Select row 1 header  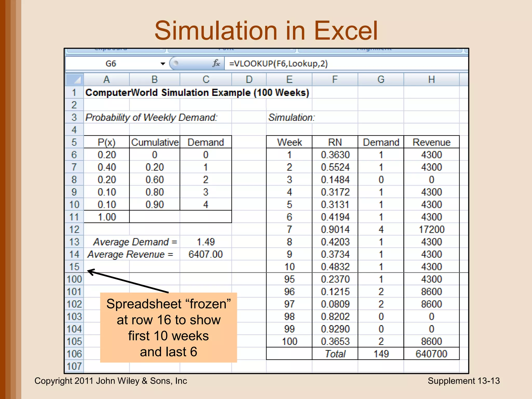pyautogui.click(x=74, y=92)
